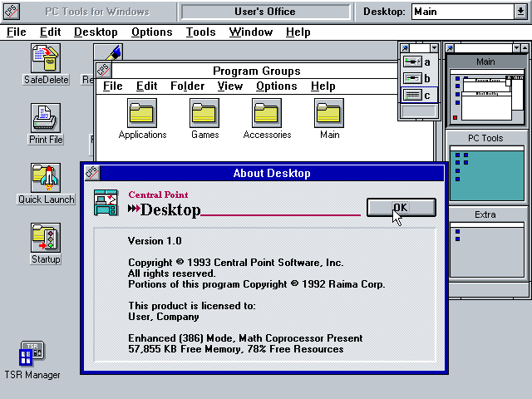Open the Tools menu
Image resolution: width=532 pixels, height=399 pixels.
pos(200,32)
